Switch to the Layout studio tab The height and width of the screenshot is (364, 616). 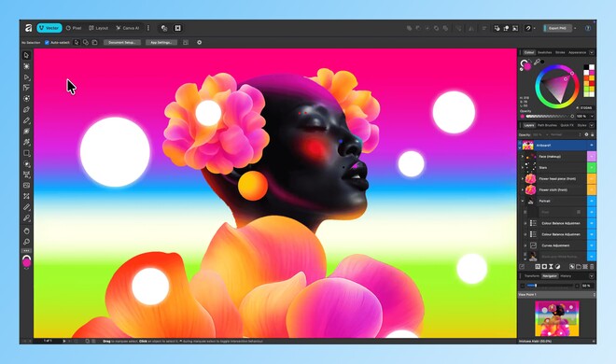point(98,28)
